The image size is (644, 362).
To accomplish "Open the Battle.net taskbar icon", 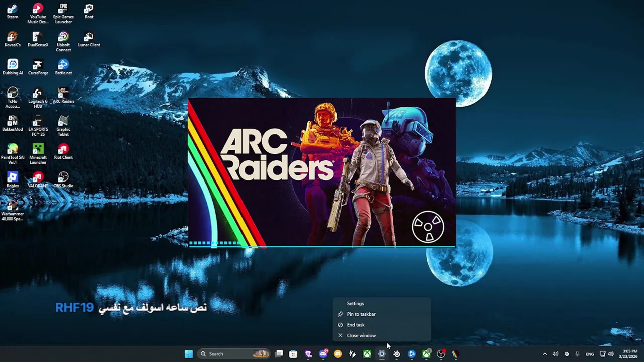I will point(412,354).
